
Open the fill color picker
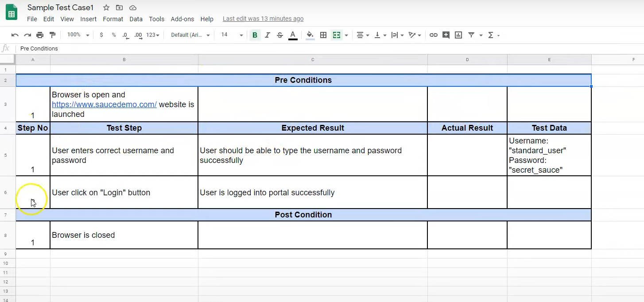point(310,35)
